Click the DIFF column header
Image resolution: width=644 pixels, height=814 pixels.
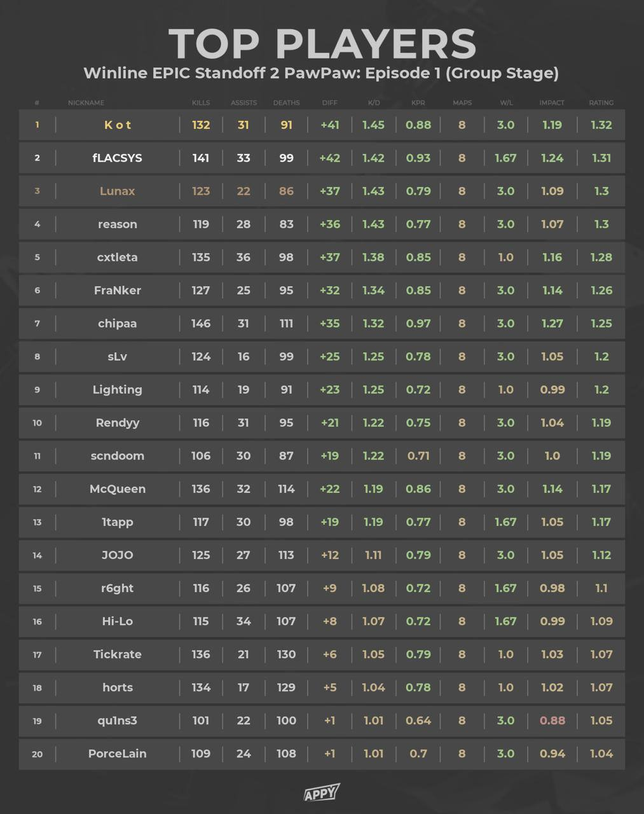click(x=330, y=102)
